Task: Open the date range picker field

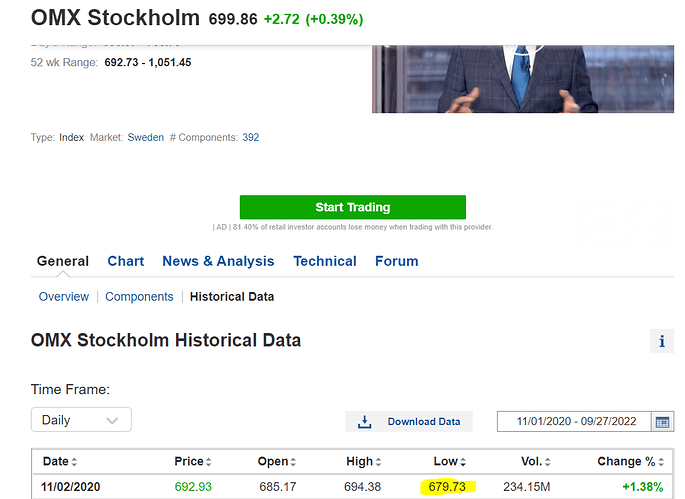Action: coord(575,421)
